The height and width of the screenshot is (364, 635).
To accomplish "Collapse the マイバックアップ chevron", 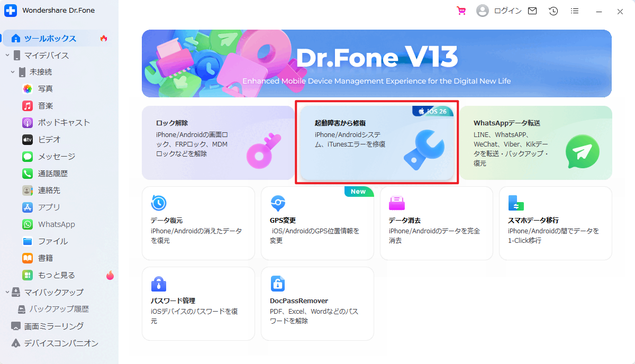I will pos(7,292).
